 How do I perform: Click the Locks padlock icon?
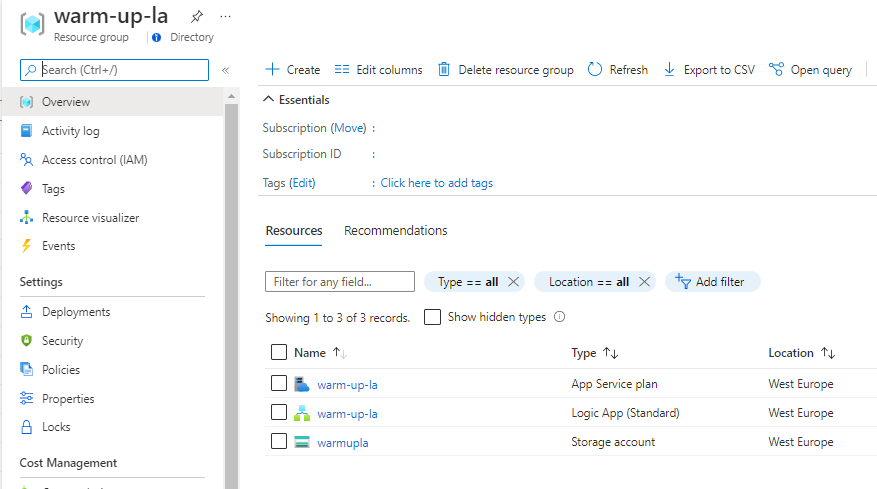coord(26,427)
